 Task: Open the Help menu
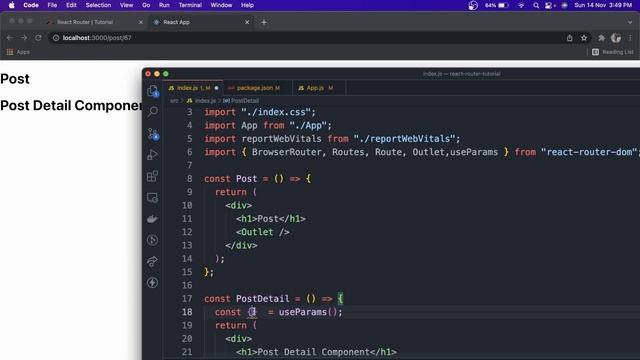click(247, 5)
